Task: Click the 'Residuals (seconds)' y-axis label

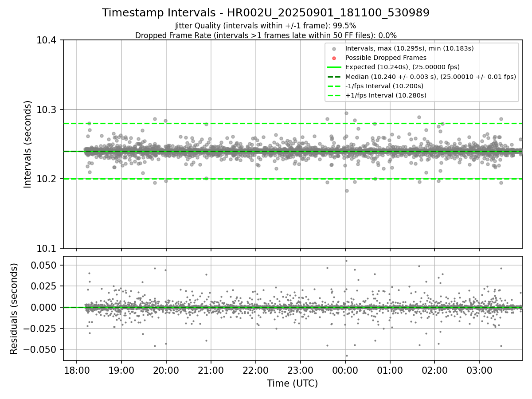Action: (14, 309)
